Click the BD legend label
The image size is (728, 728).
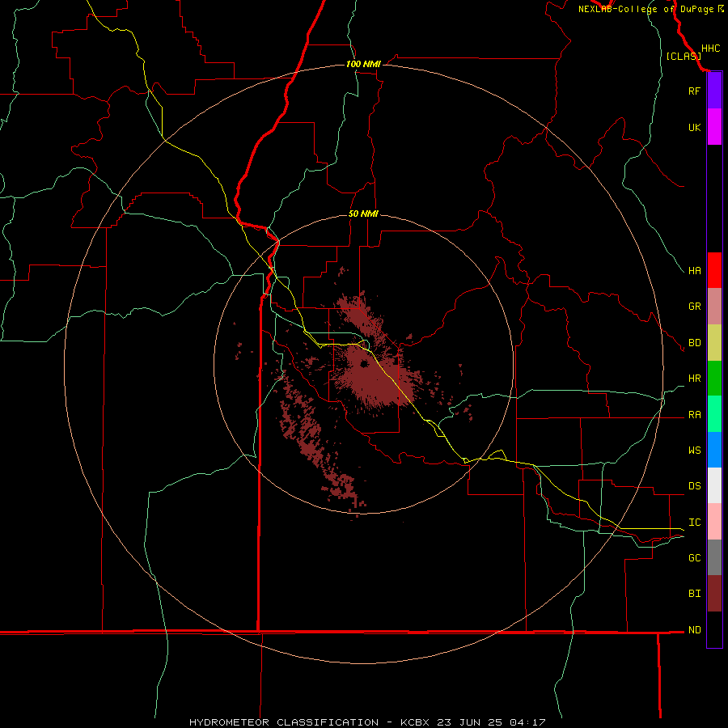tap(694, 343)
